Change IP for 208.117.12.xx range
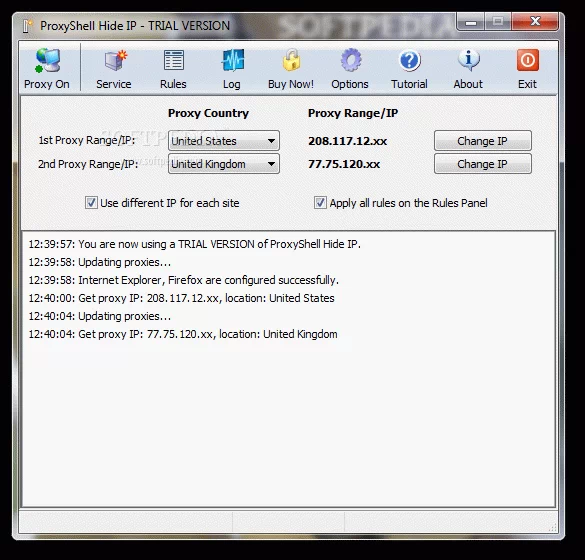This screenshot has height=560, width=585. (483, 141)
